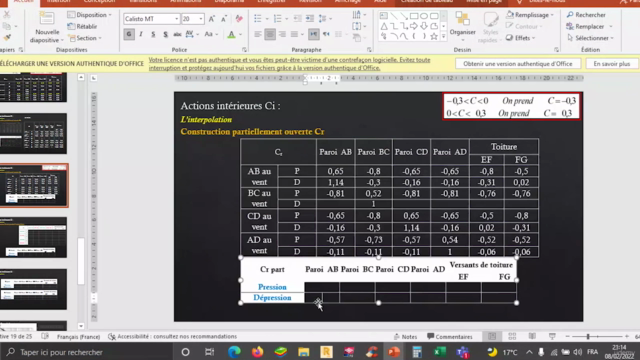Select the star shape in the shapes gallery
640x360 pixels.
pyautogui.click(x=434, y=36)
